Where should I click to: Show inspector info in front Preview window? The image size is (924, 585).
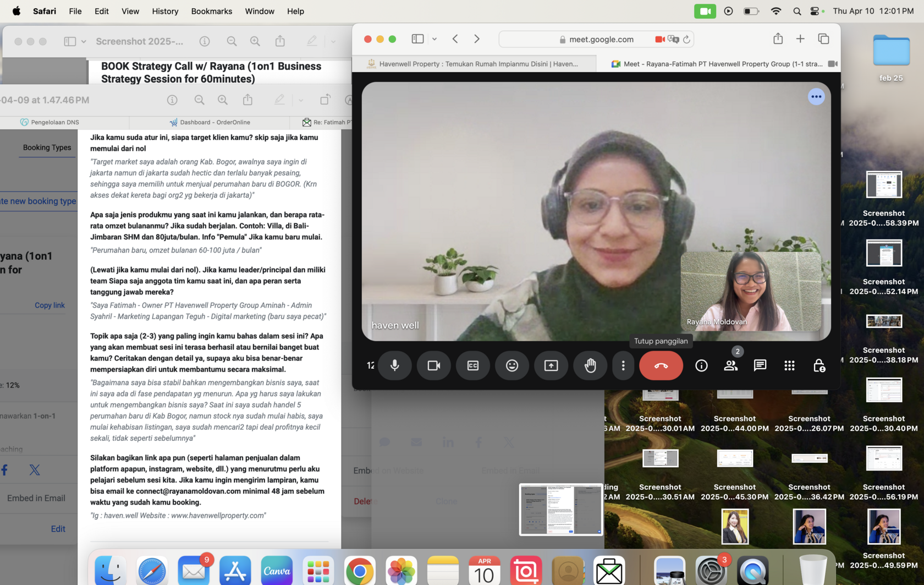(x=172, y=100)
